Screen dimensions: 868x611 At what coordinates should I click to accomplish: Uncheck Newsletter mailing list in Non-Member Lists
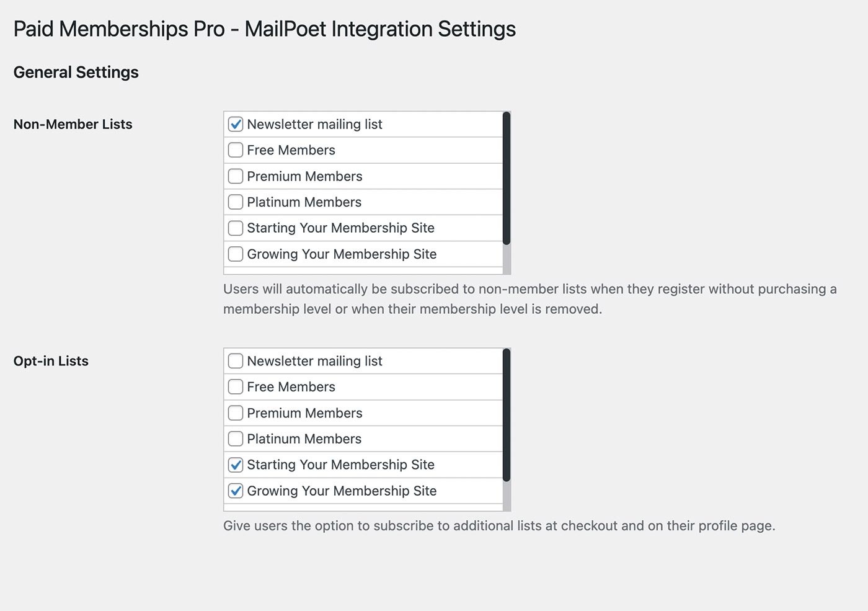pyautogui.click(x=236, y=124)
